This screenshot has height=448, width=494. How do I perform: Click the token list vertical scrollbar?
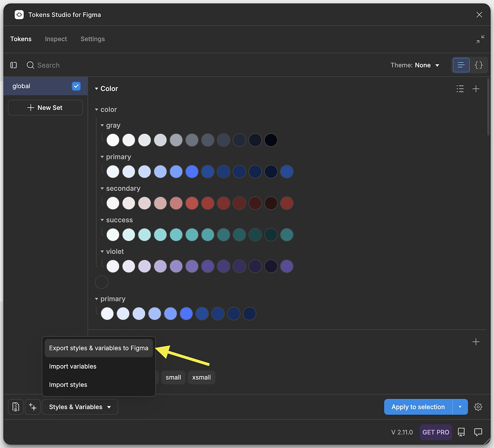(x=488, y=107)
